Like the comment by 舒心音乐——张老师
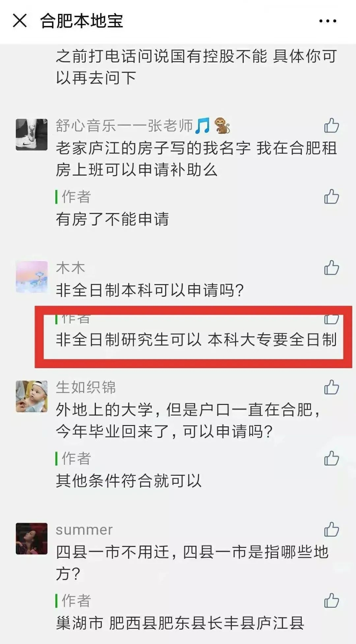The height and width of the screenshot is (644, 356). [331, 125]
